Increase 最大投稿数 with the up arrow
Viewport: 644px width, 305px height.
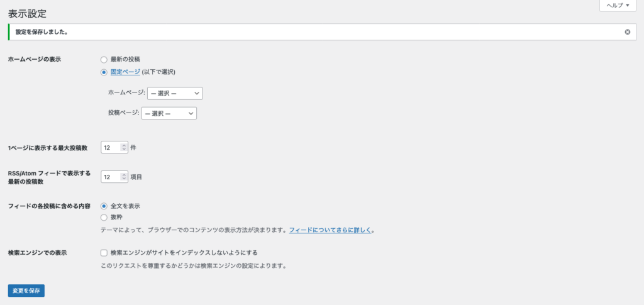(124, 145)
